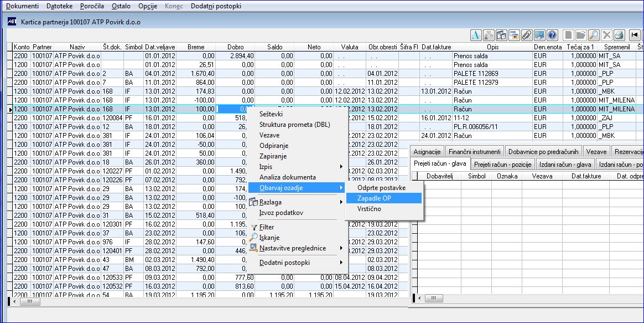Open the Poročila menu in menu bar
Screen dimensions: 644x323
click(x=92, y=6)
